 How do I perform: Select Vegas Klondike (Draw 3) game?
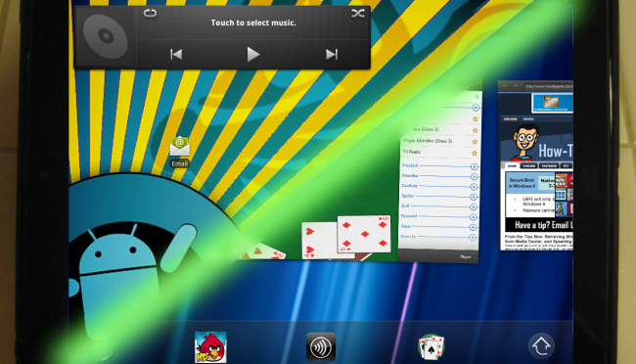[428, 140]
